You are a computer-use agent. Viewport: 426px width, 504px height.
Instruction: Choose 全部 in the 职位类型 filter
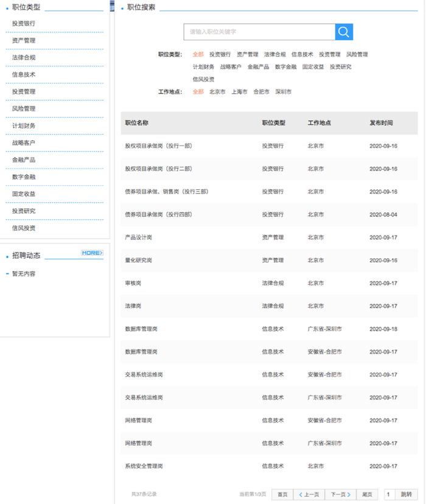point(198,54)
